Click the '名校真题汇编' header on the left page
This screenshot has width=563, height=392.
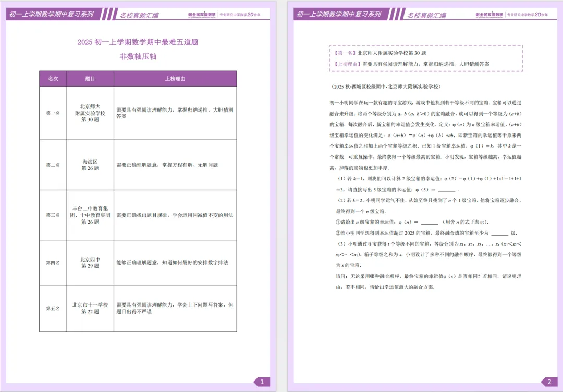(139, 15)
